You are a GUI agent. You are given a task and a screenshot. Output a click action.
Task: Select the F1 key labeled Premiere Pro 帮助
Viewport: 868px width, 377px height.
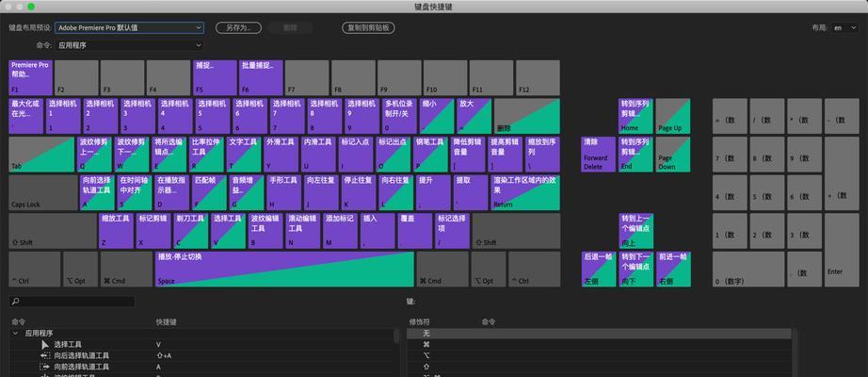[30, 77]
